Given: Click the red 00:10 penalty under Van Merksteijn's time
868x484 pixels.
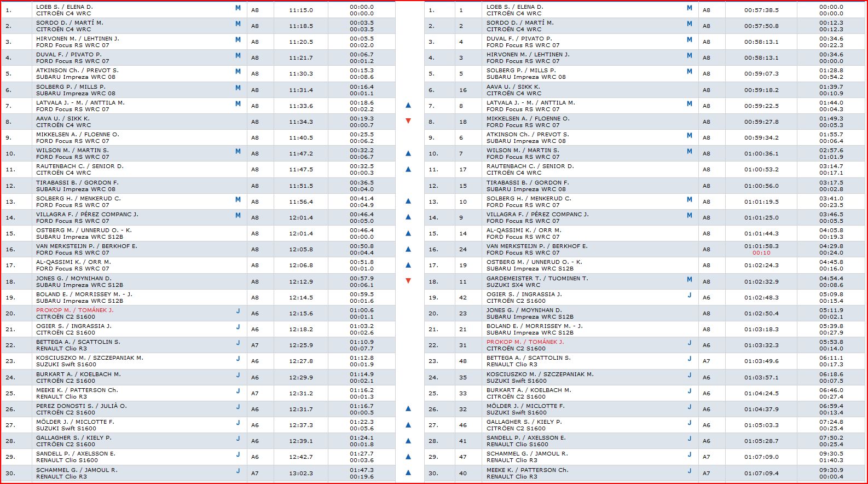Looking at the screenshot, I should coord(761,253).
